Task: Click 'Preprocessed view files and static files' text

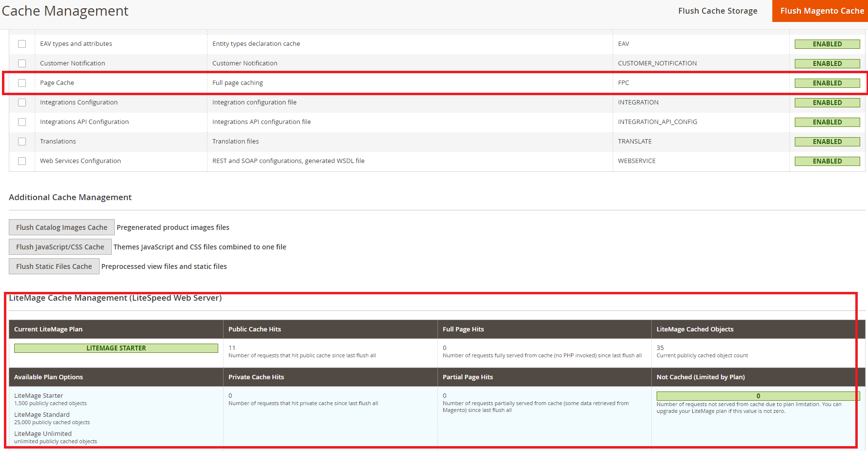Action: tap(164, 266)
